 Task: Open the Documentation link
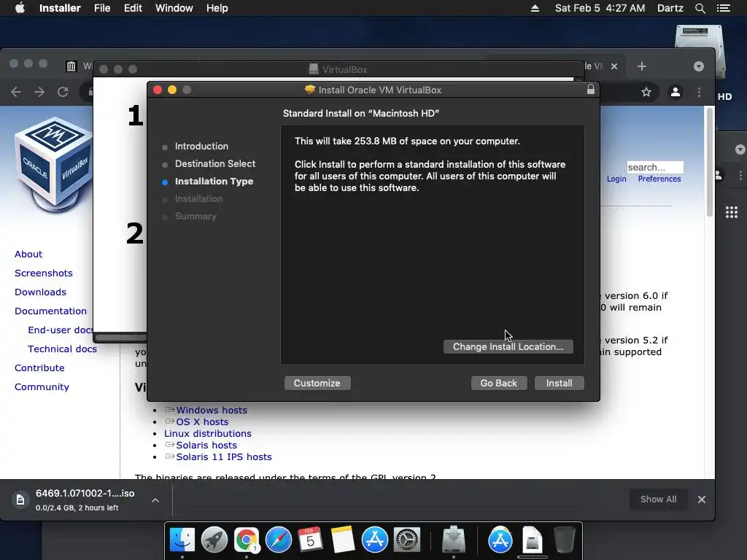pos(51,311)
